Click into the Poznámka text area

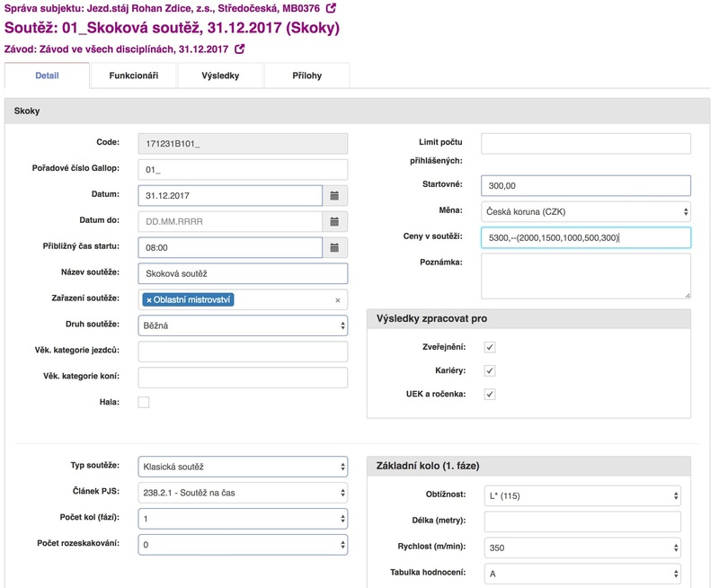point(585,275)
